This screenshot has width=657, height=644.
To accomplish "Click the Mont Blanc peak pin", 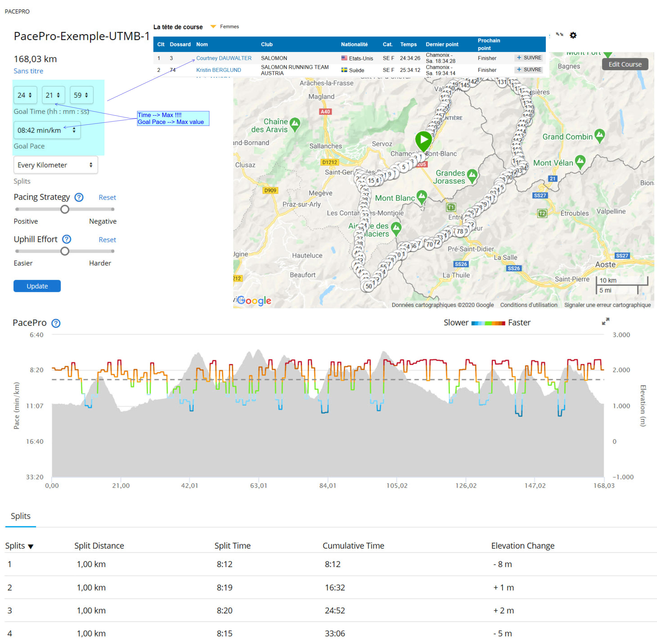I will pyautogui.click(x=422, y=197).
